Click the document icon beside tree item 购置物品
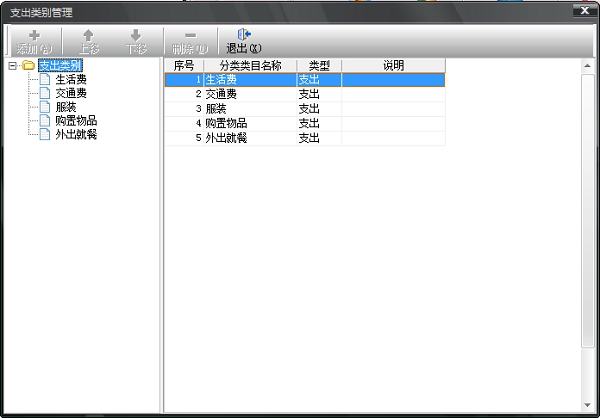Screen dimensions: 600x418 [45, 121]
